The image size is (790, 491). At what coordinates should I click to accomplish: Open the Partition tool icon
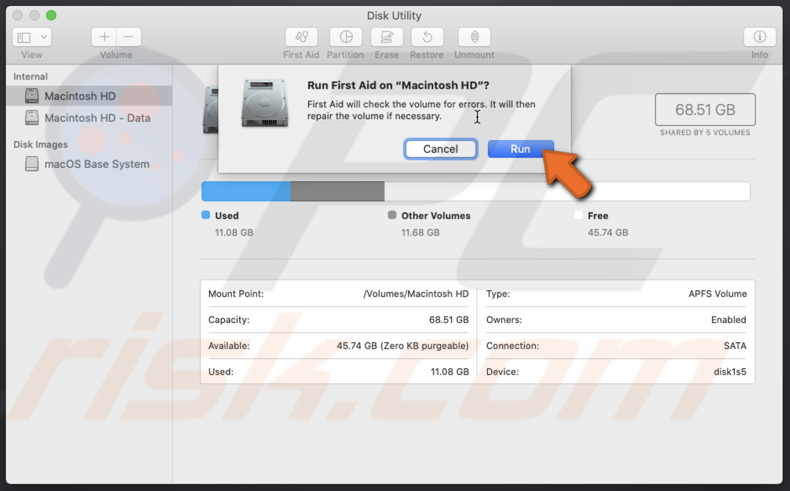(346, 37)
